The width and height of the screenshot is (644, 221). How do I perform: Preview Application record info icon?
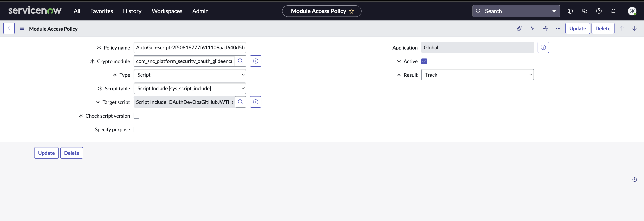[543, 47]
